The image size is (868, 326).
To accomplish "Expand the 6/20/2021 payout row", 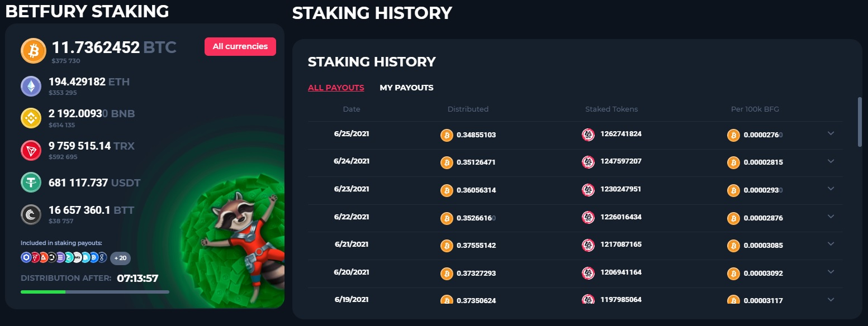I will coord(831,272).
